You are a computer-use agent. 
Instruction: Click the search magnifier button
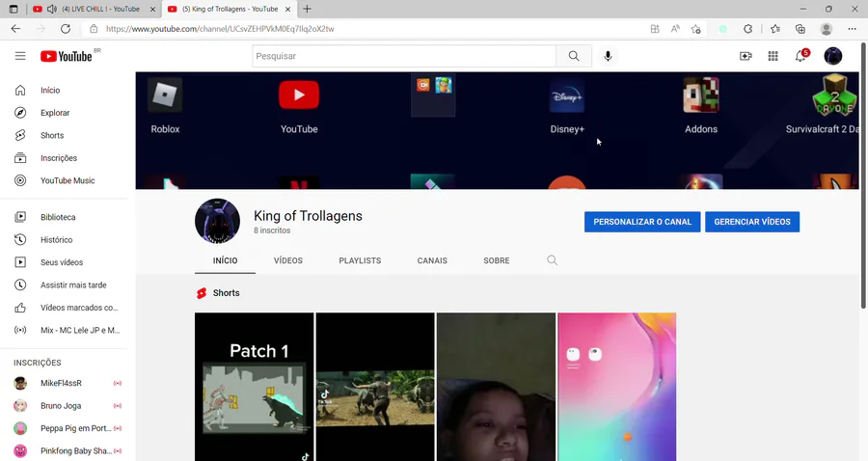pos(574,56)
